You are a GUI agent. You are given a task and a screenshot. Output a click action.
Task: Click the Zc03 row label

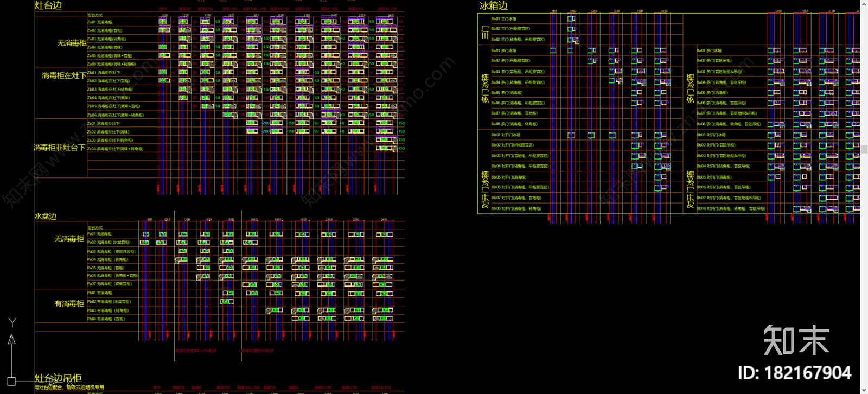pos(110,140)
